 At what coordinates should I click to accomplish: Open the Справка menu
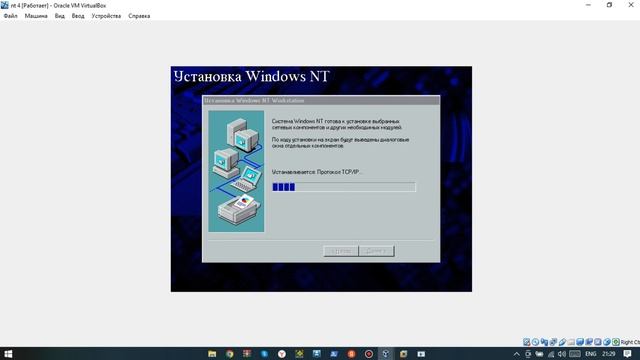[139, 16]
